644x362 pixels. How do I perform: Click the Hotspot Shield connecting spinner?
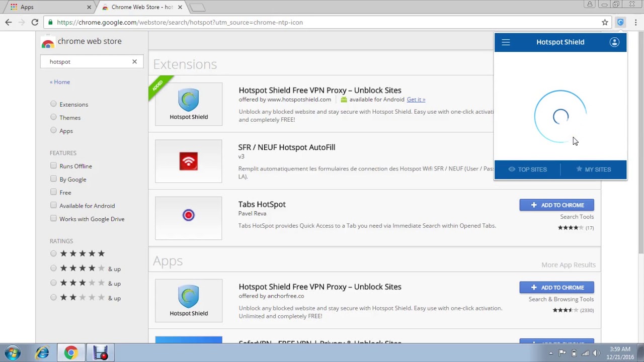(560, 117)
